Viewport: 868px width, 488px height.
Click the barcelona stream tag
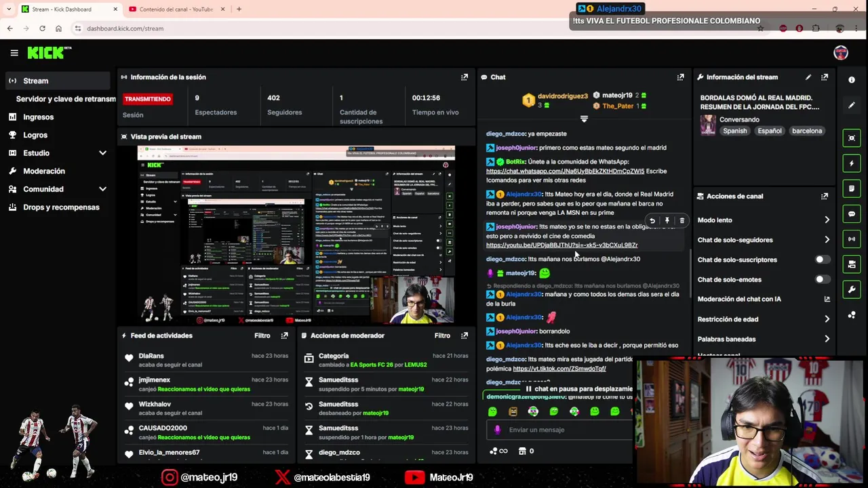click(x=806, y=131)
